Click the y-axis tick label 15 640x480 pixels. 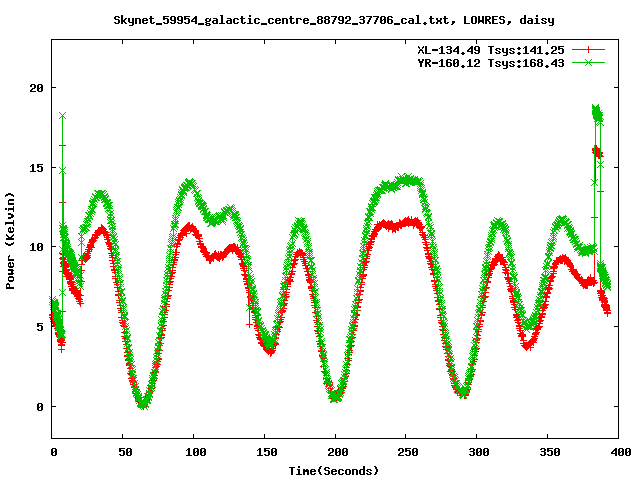click(x=36, y=167)
